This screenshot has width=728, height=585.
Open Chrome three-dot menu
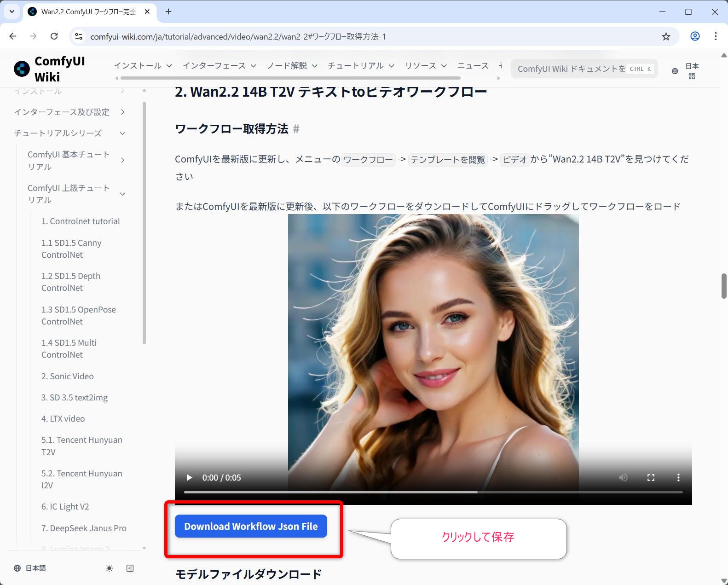click(x=716, y=36)
